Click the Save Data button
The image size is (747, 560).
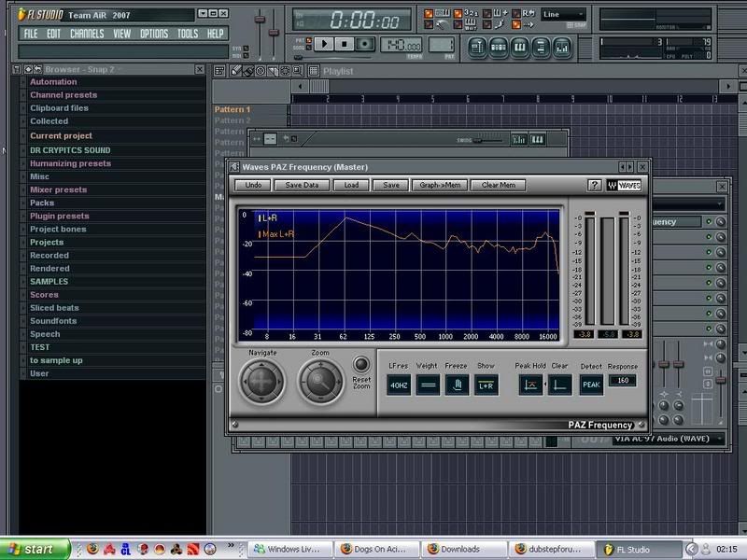(x=302, y=185)
